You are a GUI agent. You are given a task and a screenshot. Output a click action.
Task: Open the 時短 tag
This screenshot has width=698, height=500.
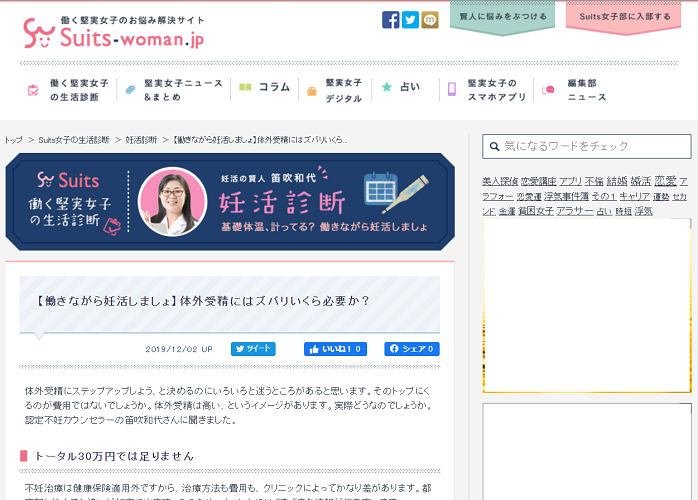(624, 211)
